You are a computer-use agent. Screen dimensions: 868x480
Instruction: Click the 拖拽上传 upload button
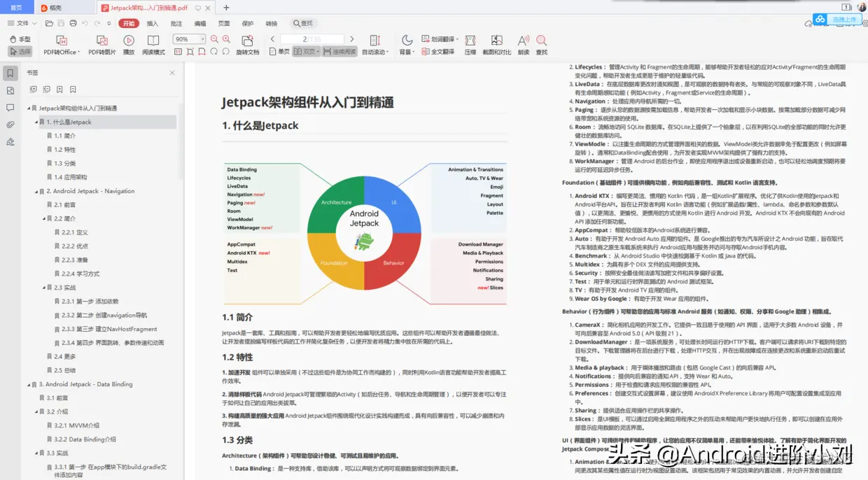coord(837,20)
